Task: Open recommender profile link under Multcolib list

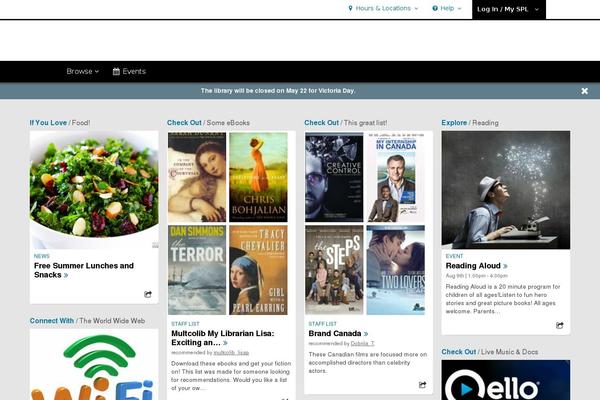Action: tap(231, 353)
